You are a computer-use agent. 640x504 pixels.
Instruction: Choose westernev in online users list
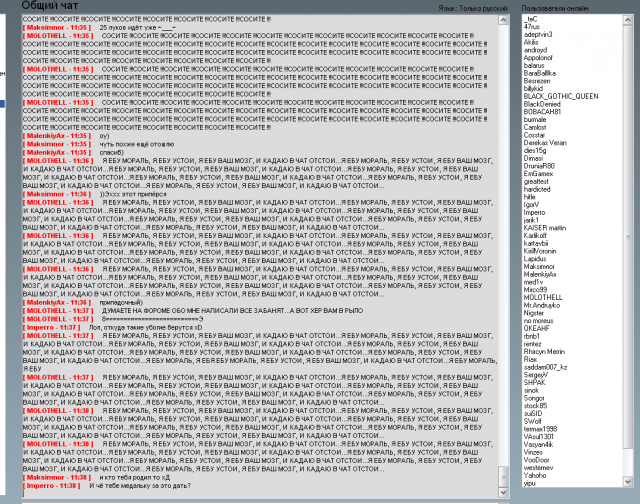(x=538, y=469)
